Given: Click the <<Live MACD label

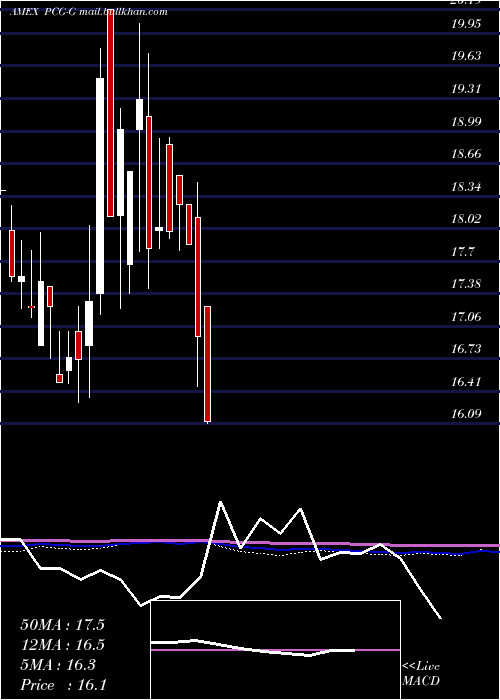Looking at the screenshot, I should coord(421,674).
